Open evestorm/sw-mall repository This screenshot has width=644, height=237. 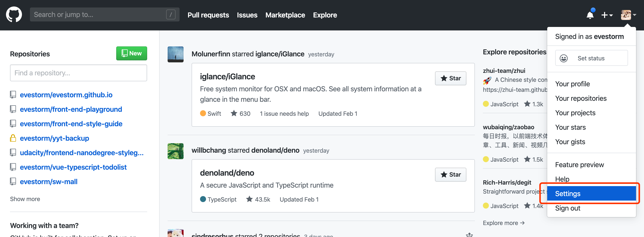pos(49,182)
